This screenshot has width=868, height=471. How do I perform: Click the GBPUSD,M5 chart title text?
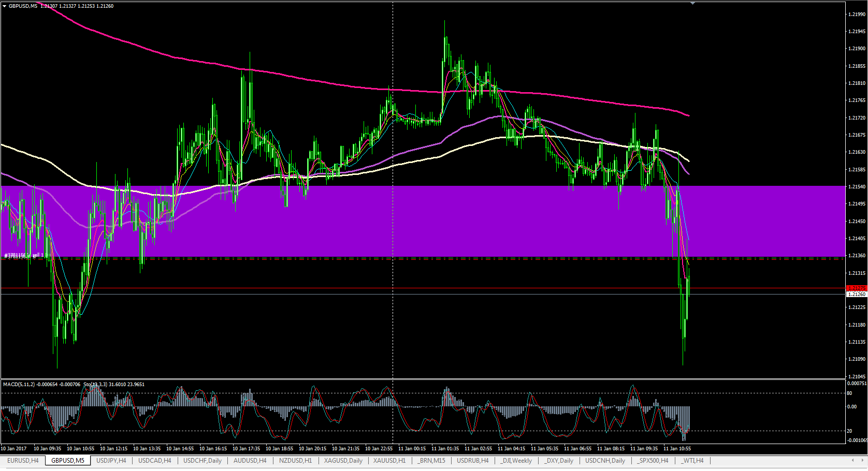tap(23, 6)
